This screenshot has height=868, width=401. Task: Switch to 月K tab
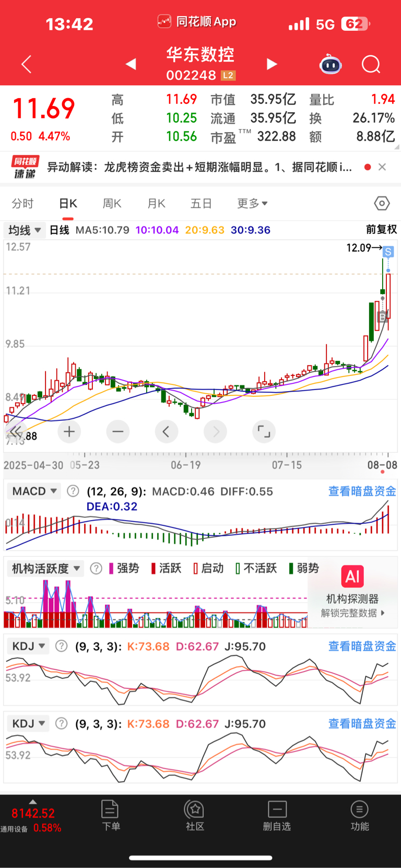click(156, 203)
